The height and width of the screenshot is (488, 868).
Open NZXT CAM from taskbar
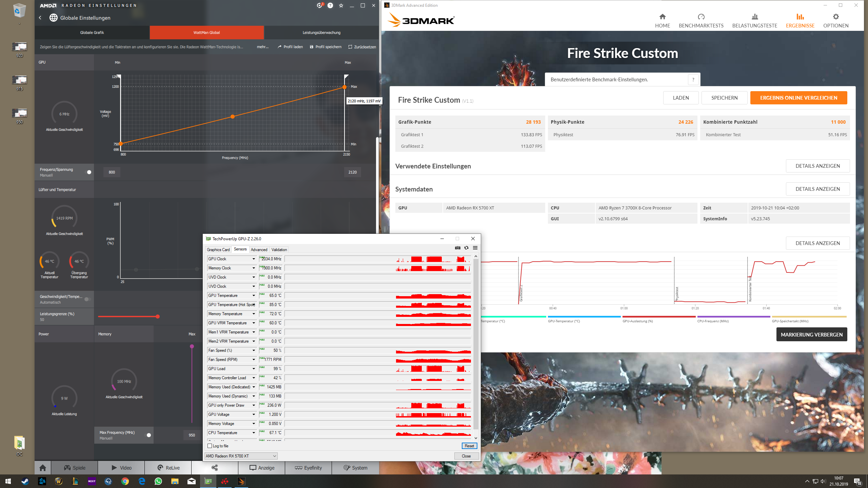tap(92, 481)
